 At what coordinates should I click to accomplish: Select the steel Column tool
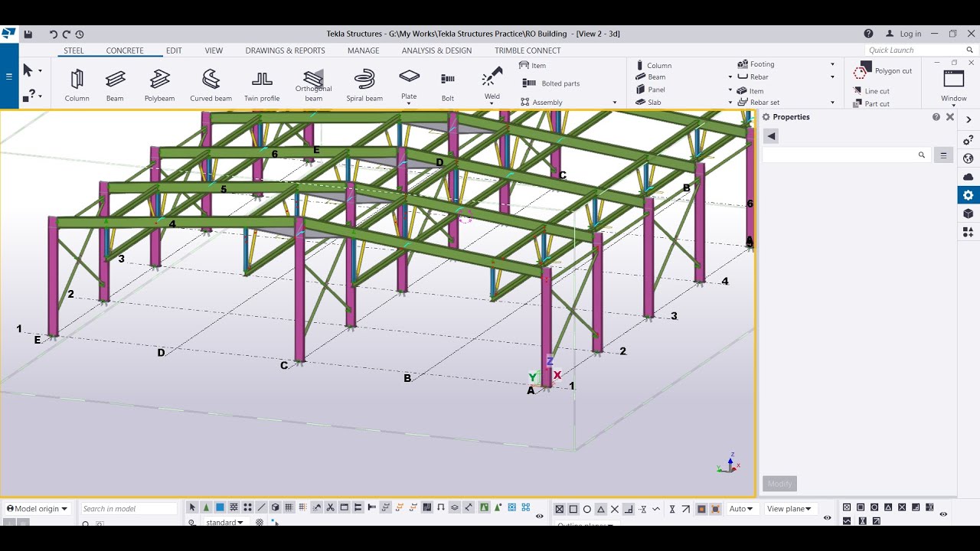[x=77, y=85]
